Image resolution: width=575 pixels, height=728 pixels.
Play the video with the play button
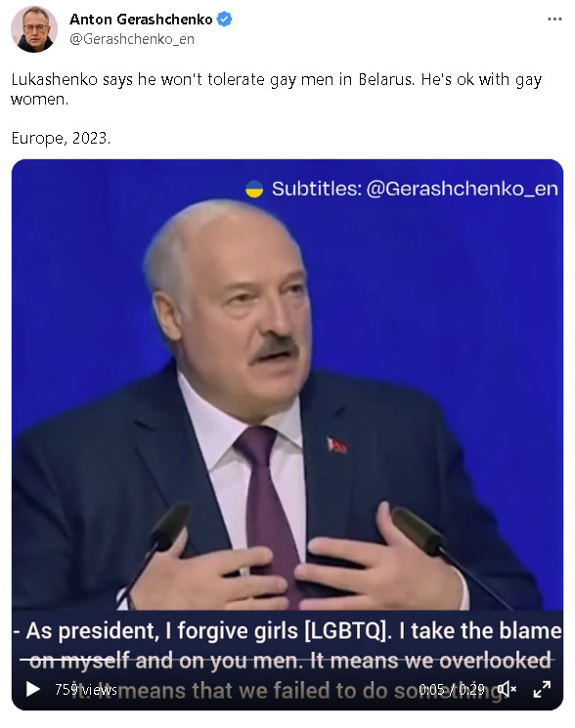(x=32, y=690)
